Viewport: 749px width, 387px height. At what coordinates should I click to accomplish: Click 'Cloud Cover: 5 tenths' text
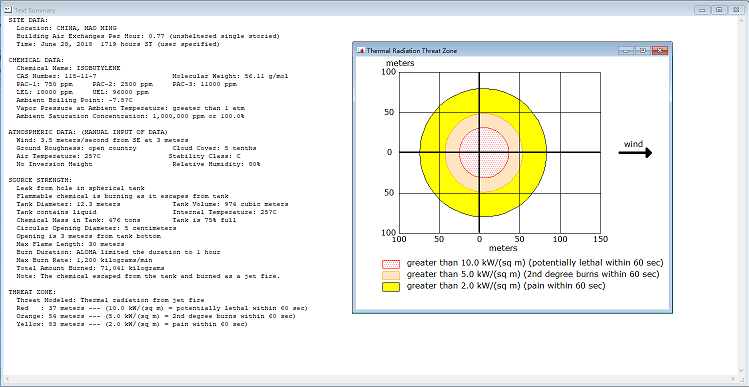click(214, 148)
